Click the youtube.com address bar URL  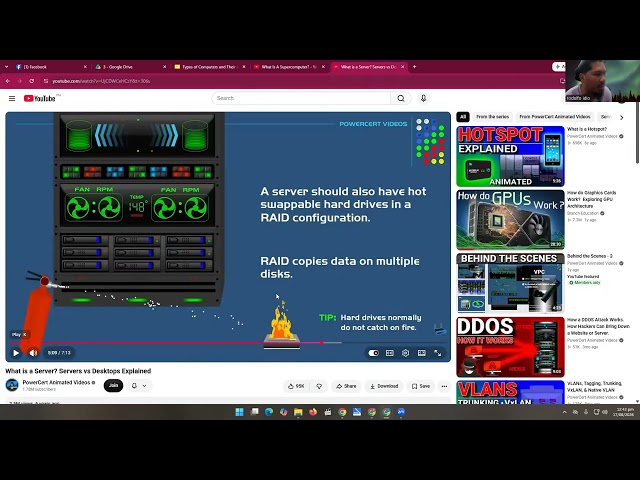tap(101, 81)
